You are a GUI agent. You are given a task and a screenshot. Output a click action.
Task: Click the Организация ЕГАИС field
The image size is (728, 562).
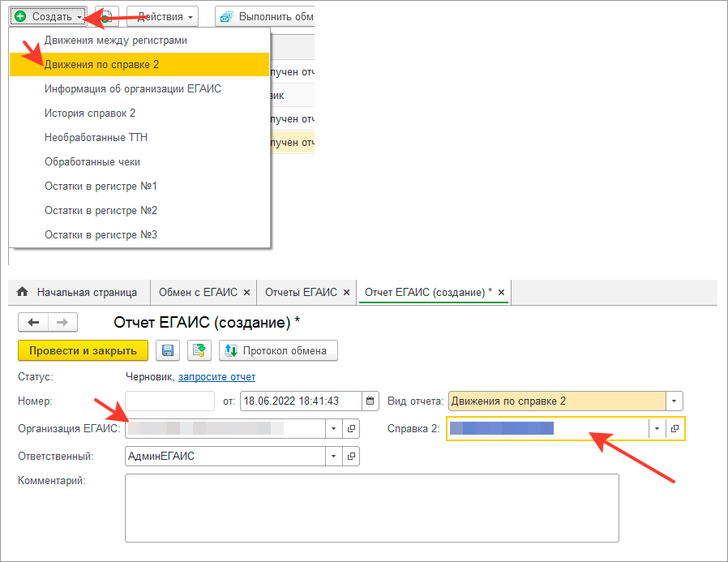coord(225,428)
